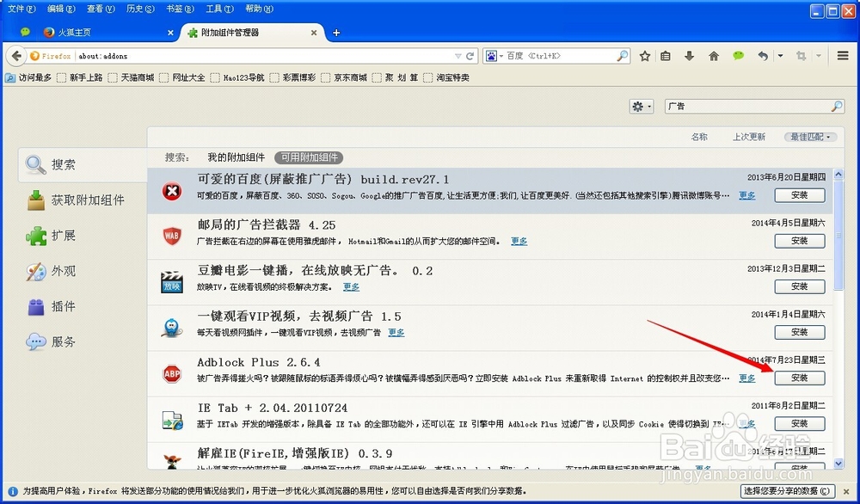Screen dimensions: 860x504
Task: Click 更多 link for 豆瓣电影一键播
Action: [x=351, y=286]
